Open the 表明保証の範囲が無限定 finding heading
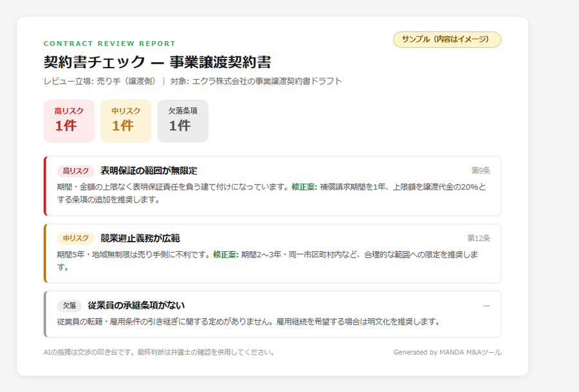 coord(149,171)
